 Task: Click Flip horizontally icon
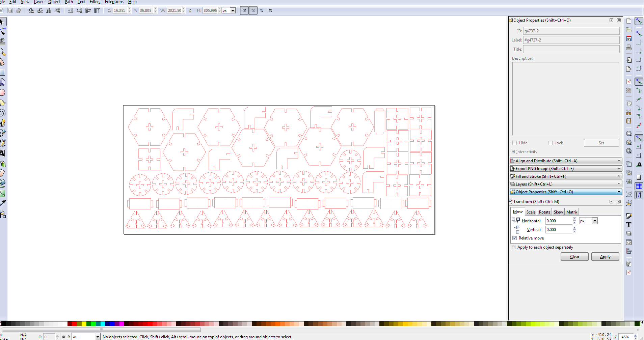[49, 10]
